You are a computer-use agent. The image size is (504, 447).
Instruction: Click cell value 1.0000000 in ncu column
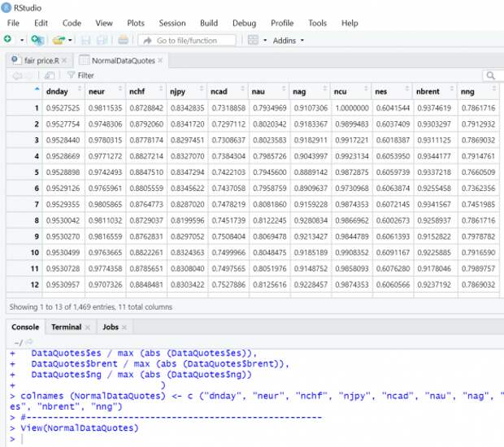(352, 108)
